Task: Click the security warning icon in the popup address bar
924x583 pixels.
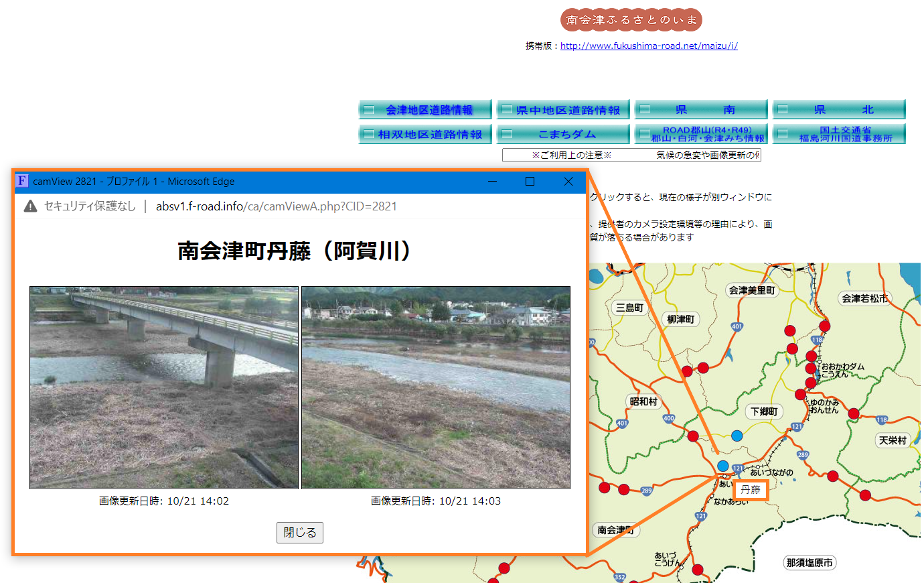Action: pos(29,206)
